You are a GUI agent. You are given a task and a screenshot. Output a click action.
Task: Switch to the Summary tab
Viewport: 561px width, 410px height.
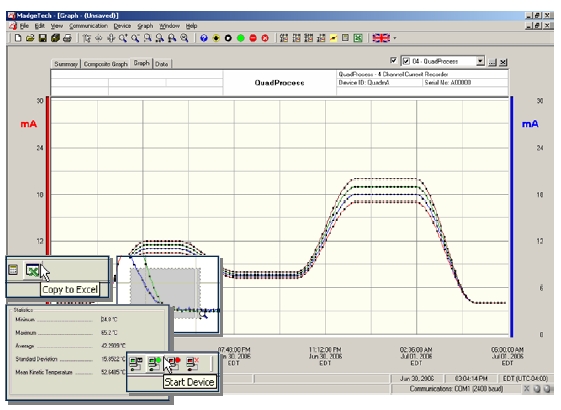click(66, 64)
